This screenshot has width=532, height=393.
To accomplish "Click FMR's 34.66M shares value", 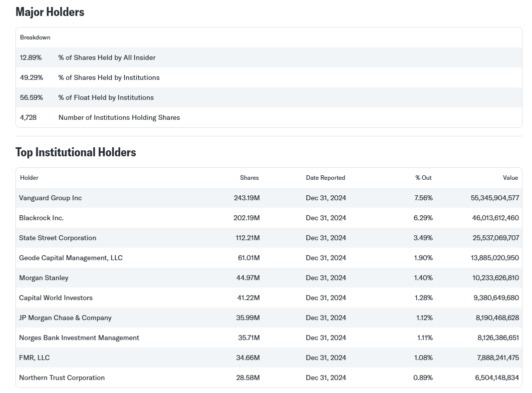I will [x=248, y=358].
